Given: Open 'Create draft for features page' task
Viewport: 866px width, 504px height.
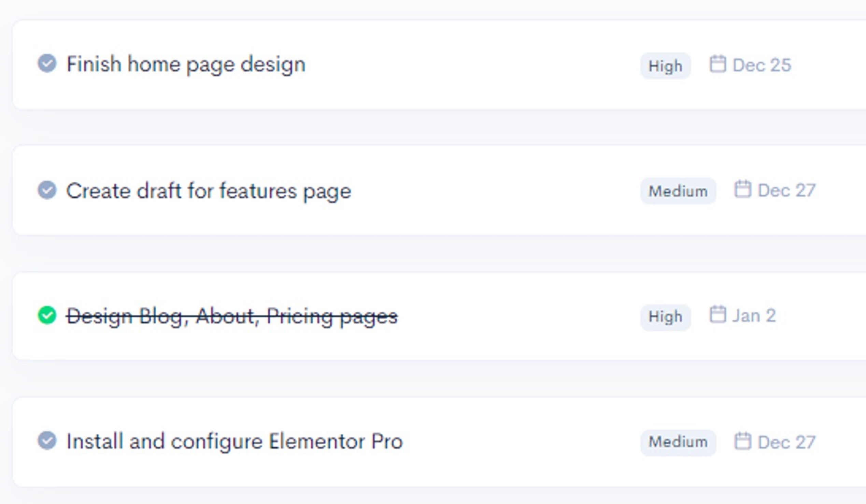Looking at the screenshot, I should coord(209,191).
